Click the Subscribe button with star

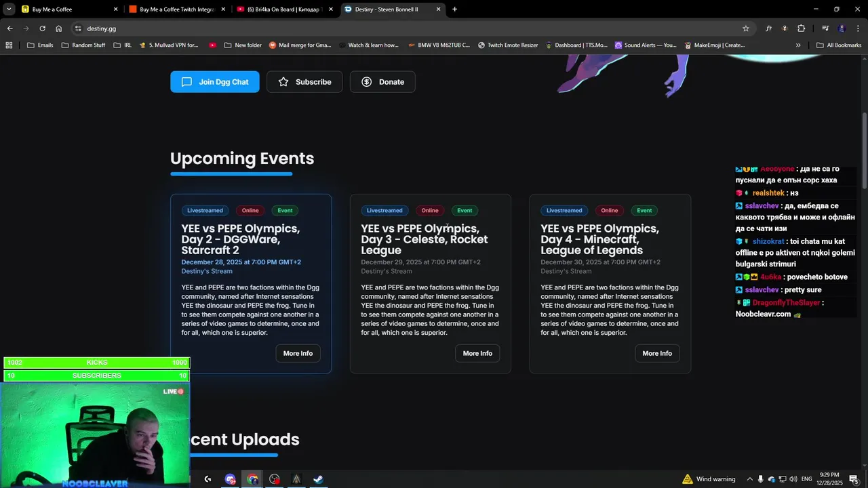point(304,82)
